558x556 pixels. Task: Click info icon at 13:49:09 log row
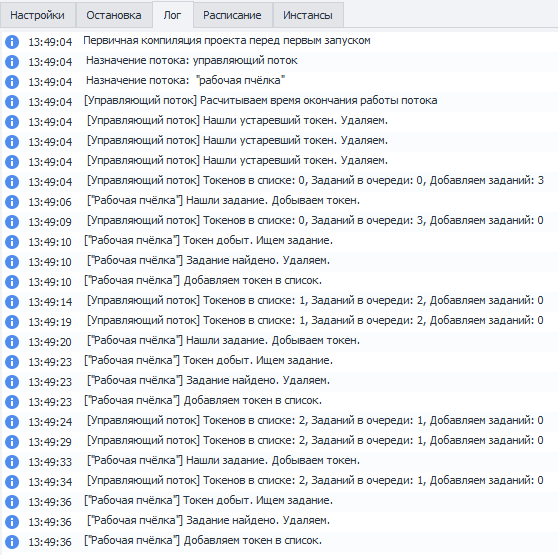[x=12, y=221]
